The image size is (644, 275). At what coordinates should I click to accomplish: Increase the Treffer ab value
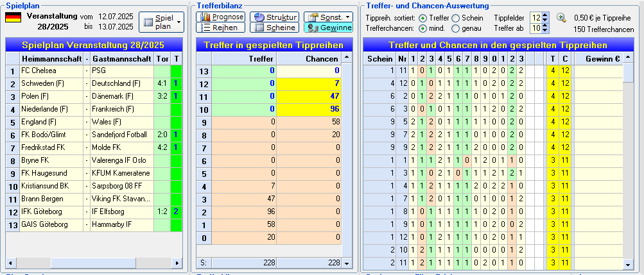[545, 26]
